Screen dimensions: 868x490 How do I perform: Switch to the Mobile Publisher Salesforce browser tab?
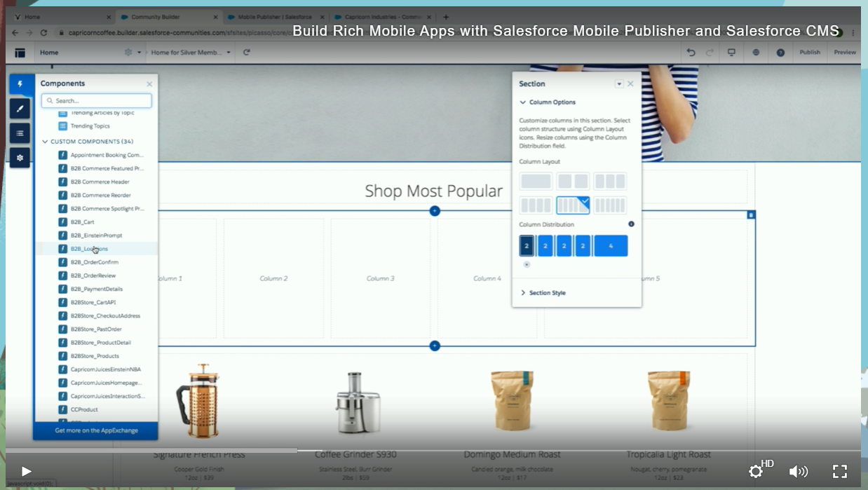[275, 17]
